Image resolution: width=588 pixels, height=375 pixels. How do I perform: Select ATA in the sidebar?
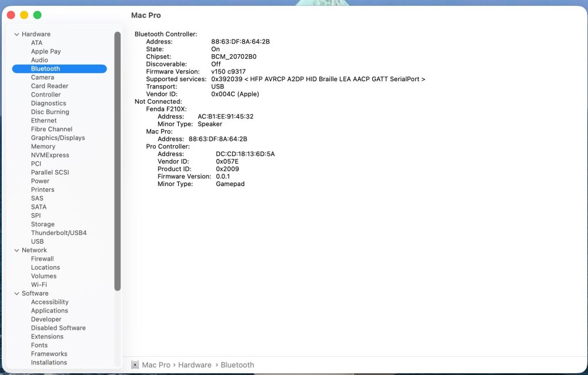coord(36,43)
